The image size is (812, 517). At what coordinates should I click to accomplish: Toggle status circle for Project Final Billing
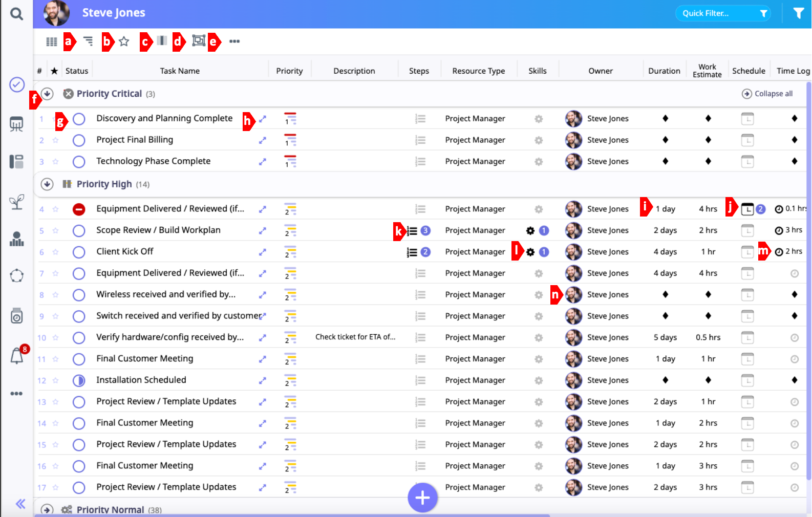[79, 140]
